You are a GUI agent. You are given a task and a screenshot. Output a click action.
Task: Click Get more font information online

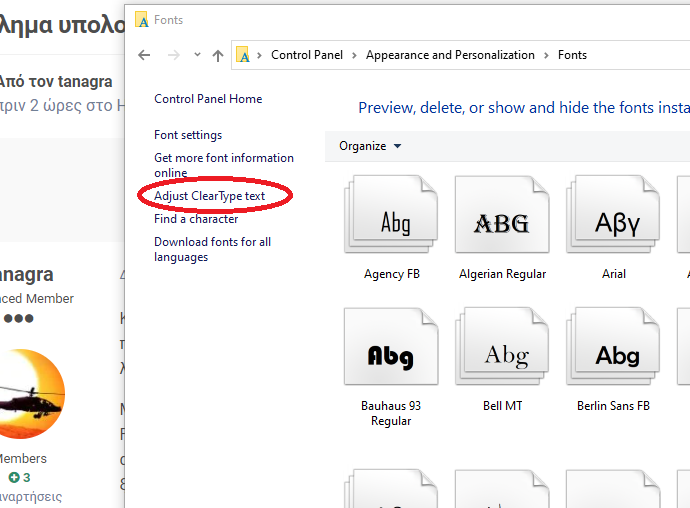(x=224, y=165)
